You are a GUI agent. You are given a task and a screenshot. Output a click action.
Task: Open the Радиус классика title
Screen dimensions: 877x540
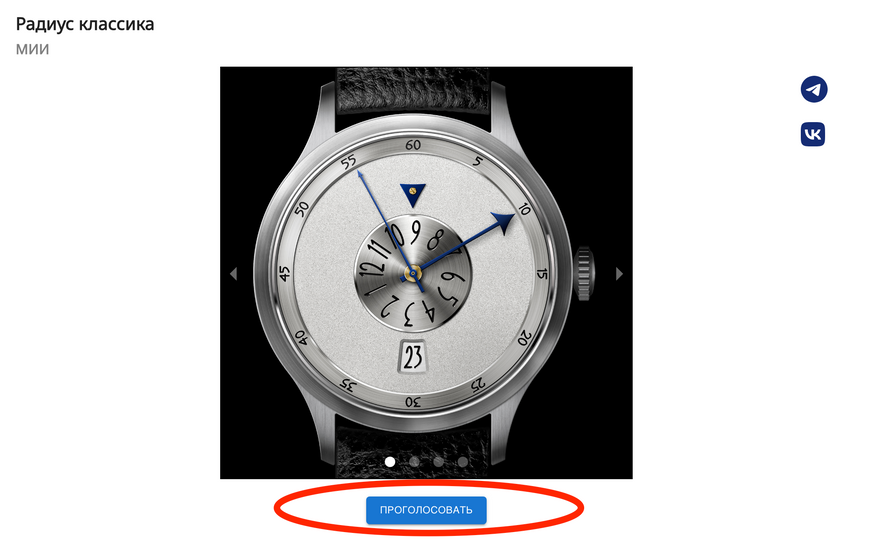(x=85, y=24)
